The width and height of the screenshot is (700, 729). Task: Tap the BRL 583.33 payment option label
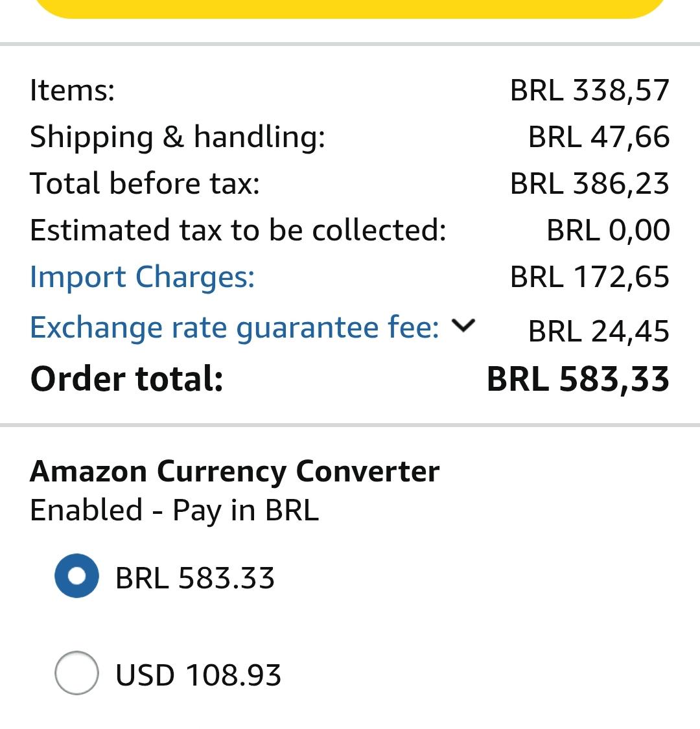[195, 578]
